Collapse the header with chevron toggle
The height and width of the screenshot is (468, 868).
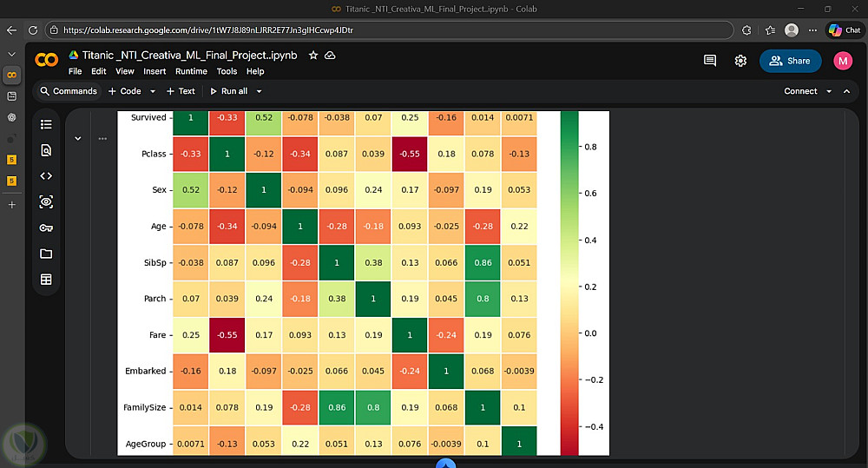click(848, 91)
